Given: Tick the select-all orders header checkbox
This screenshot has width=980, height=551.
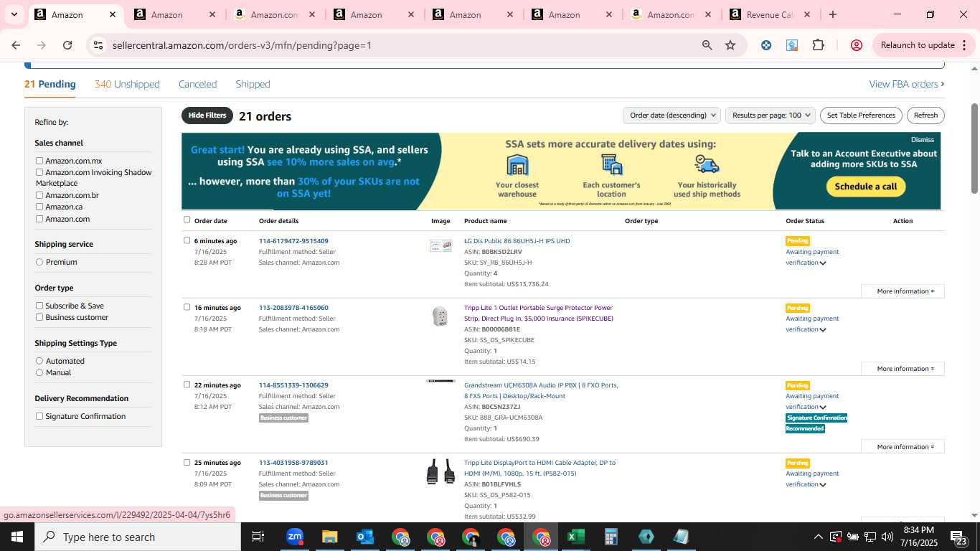Looking at the screenshot, I should pyautogui.click(x=187, y=220).
